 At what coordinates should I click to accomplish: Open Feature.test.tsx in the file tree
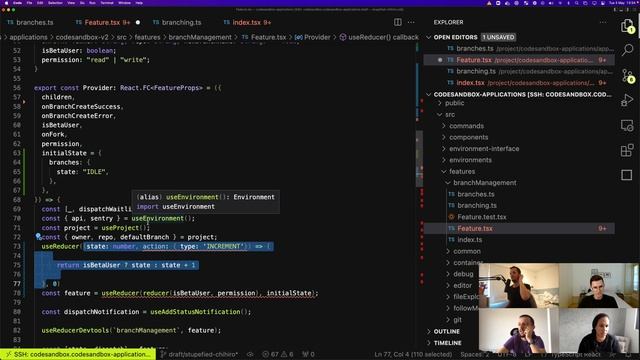pyautogui.click(x=482, y=217)
